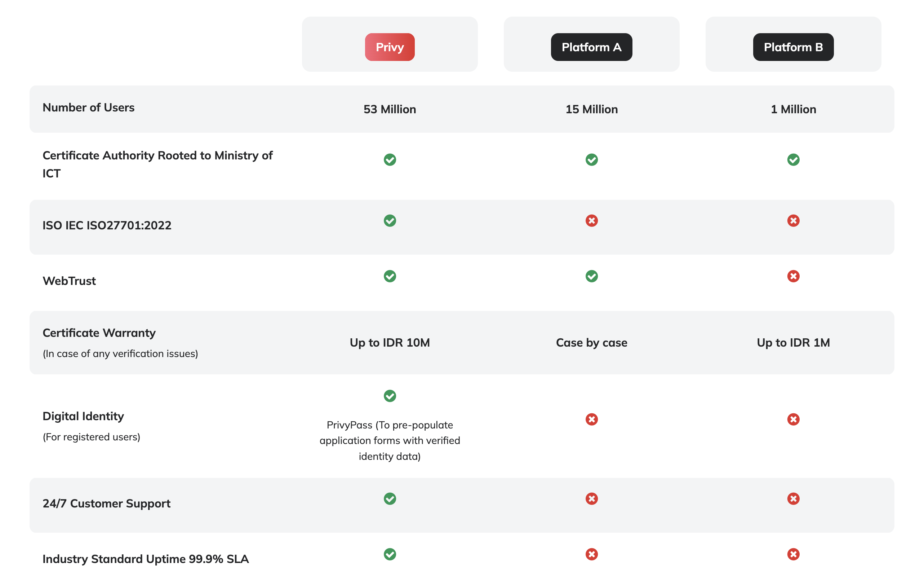Click Platform B's WebTrust red cross icon

click(x=794, y=276)
